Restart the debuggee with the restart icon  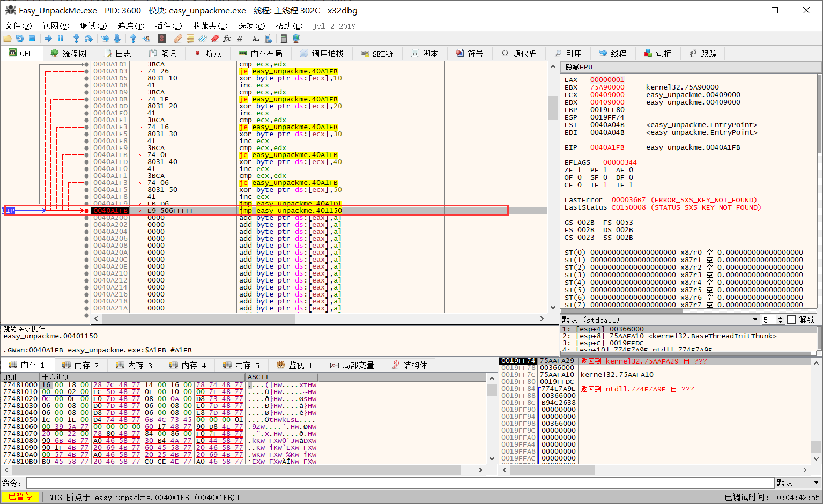click(x=20, y=39)
